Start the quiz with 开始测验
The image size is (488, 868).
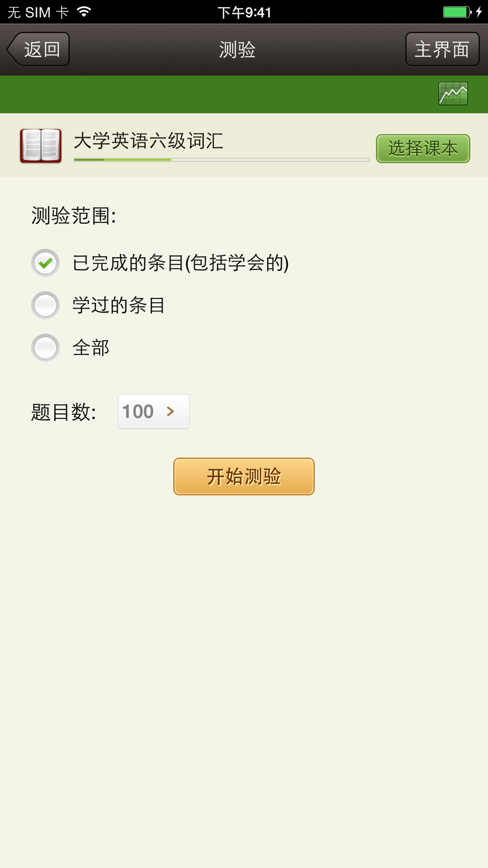[x=244, y=476]
